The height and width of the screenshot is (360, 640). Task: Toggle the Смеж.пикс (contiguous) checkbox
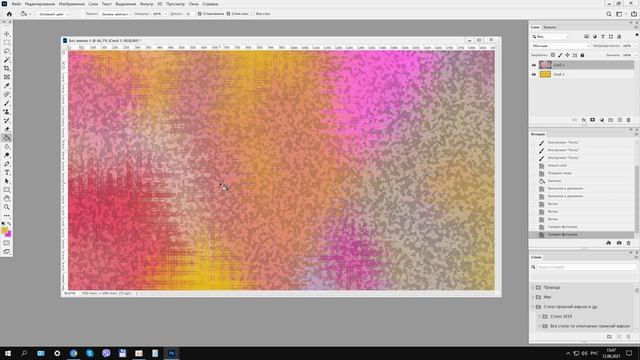[x=228, y=14]
